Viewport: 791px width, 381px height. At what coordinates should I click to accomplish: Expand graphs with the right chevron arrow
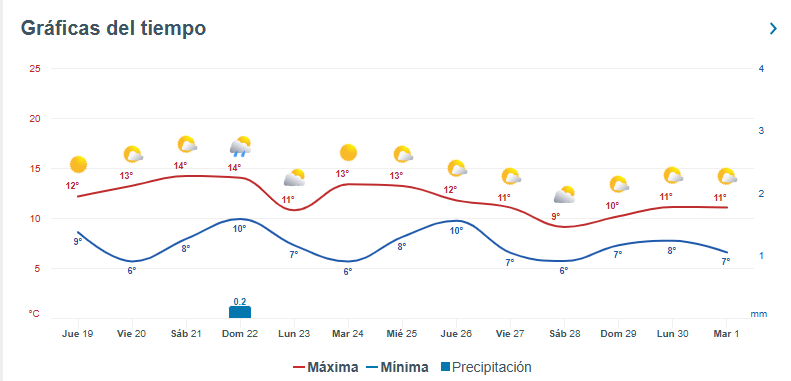pyautogui.click(x=773, y=28)
